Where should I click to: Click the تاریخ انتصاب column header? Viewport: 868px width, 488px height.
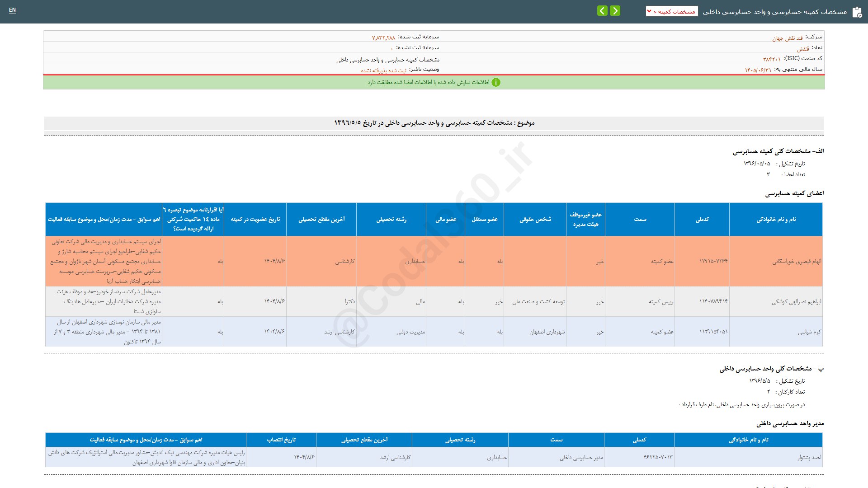point(281,440)
